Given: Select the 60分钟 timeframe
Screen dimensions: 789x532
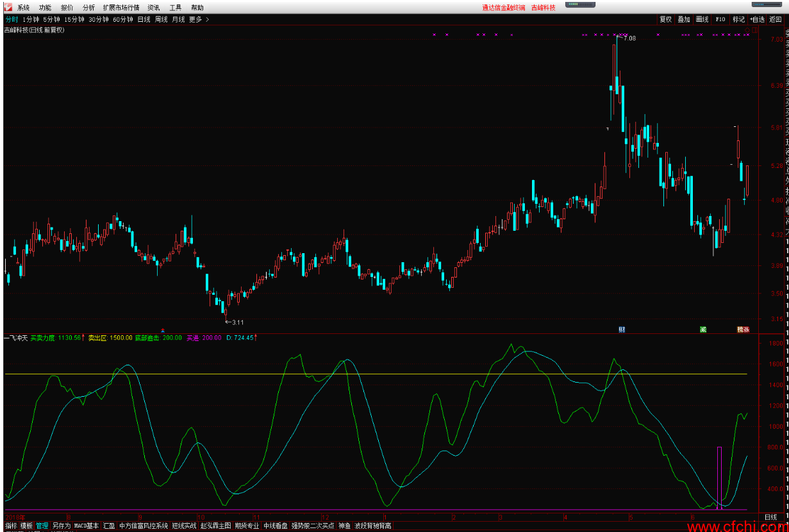Looking at the screenshot, I should pos(123,19).
